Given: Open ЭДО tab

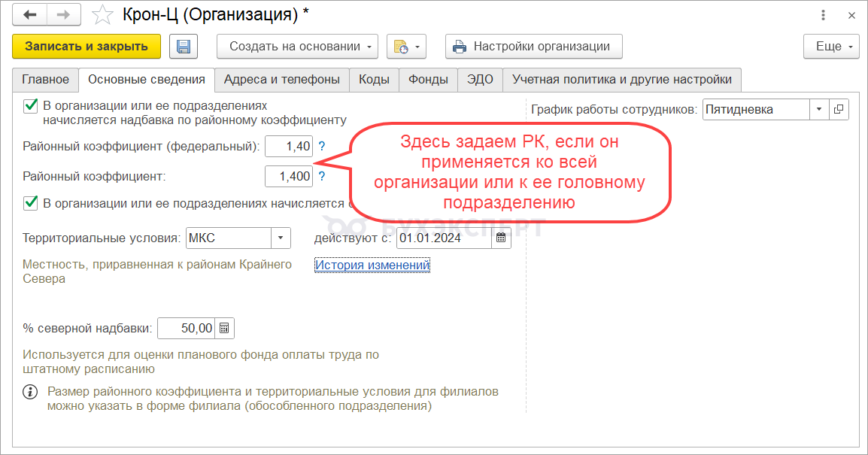Looking at the screenshot, I should click(x=480, y=80).
